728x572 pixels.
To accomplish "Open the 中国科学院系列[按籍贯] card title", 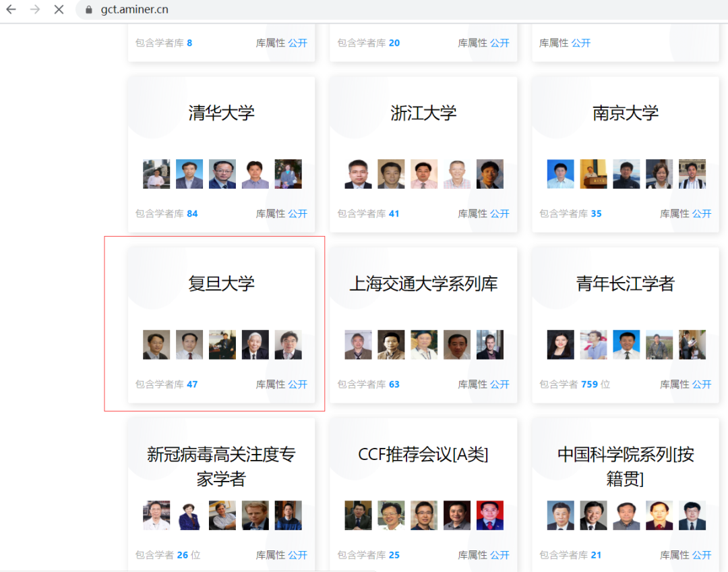I will 626,467.
